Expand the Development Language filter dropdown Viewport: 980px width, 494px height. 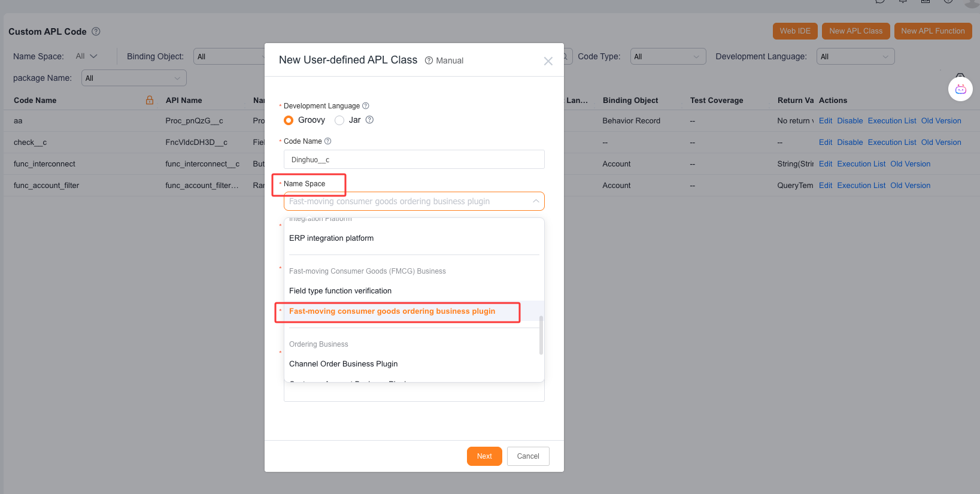(x=855, y=57)
